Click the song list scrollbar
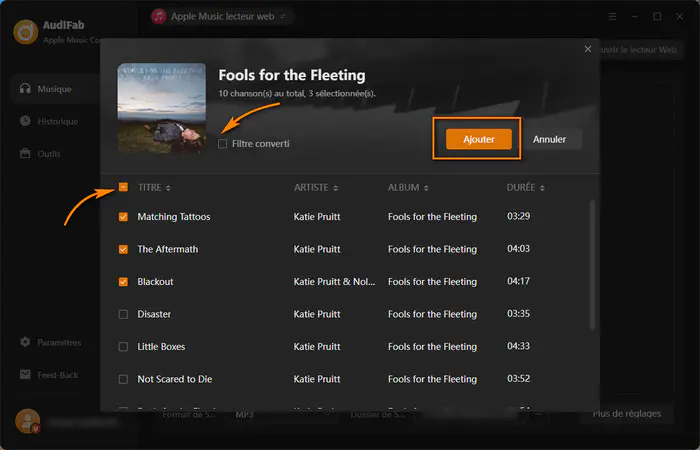This screenshot has height=450, width=700. pos(592,265)
